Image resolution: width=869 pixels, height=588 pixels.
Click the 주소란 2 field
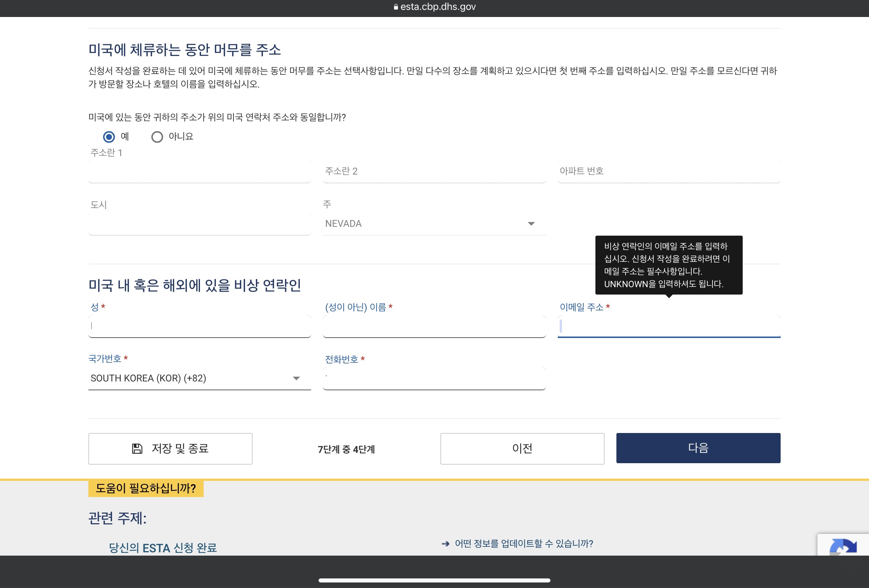pos(434,171)
